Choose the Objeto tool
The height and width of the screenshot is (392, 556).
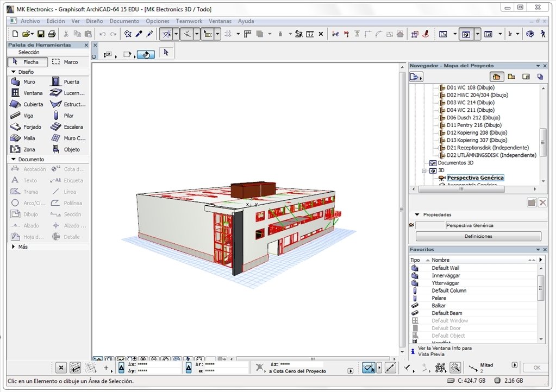(68, 149)
